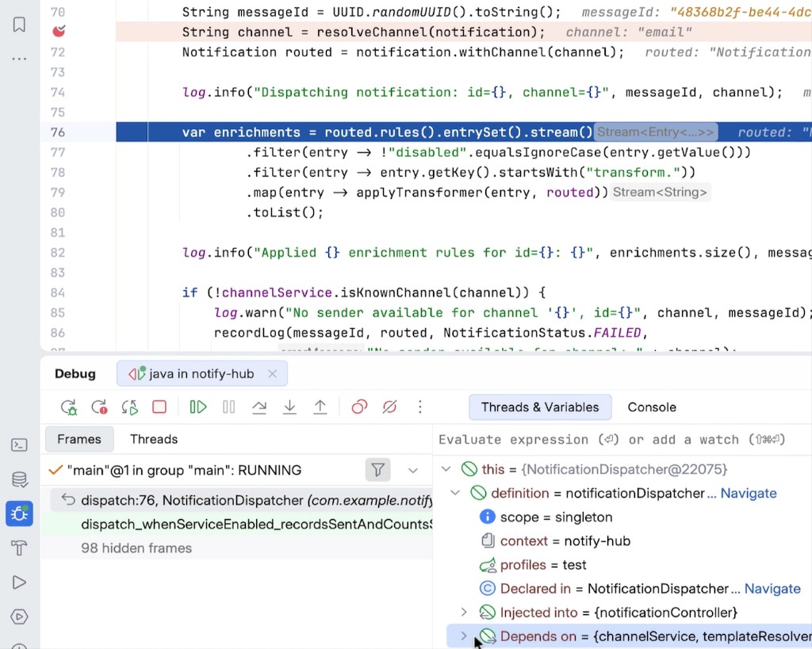The width and height of the screenshot is (812, 649).
Task: Select the main thread RUNNING entry
Action: (184, 471)
